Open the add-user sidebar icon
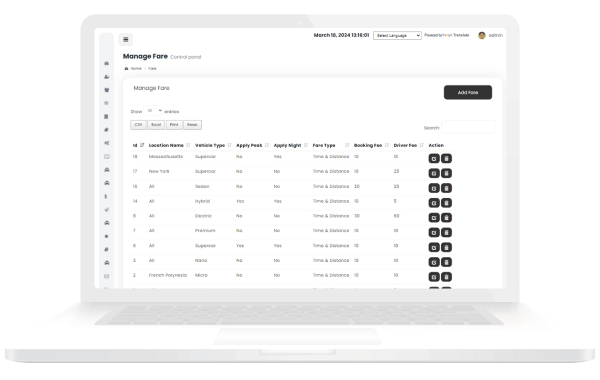Image resolution: width=600 pixels, height=380 pixels. 107,77
